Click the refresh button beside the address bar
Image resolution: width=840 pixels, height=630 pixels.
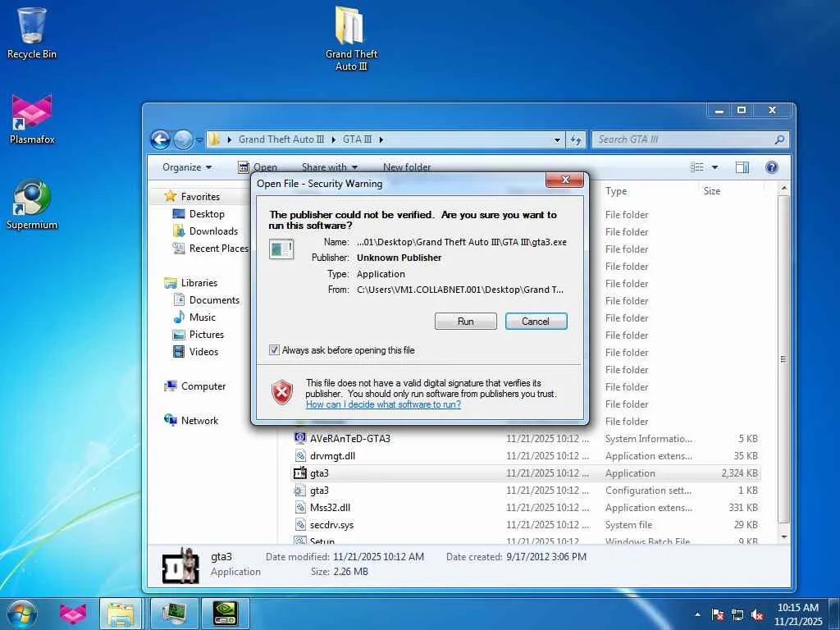tap(576, 139)
